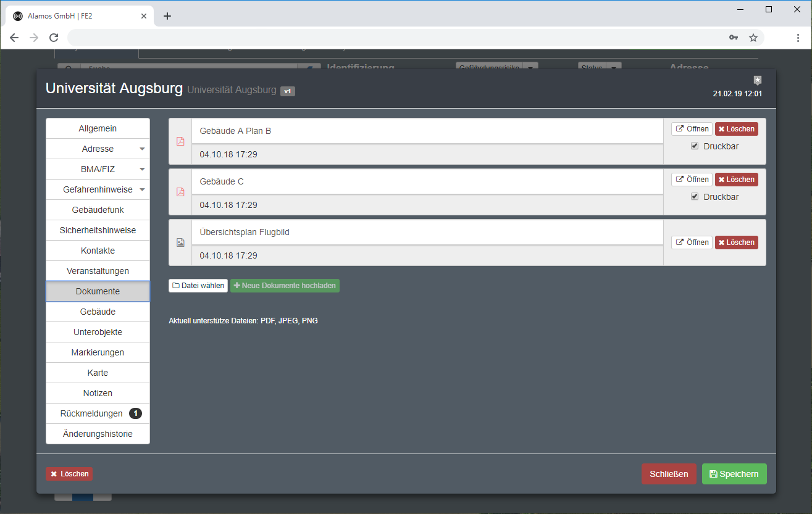Open the Allgemein section
Screen dimensions: 812x514
[98, 128]
